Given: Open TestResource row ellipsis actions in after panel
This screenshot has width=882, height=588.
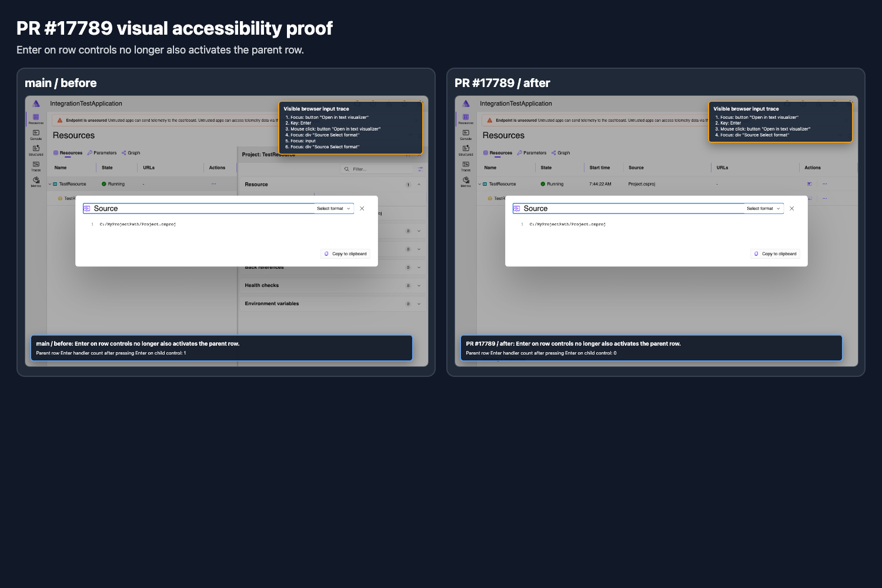Looking at the screenshot, I should (824, 184).
